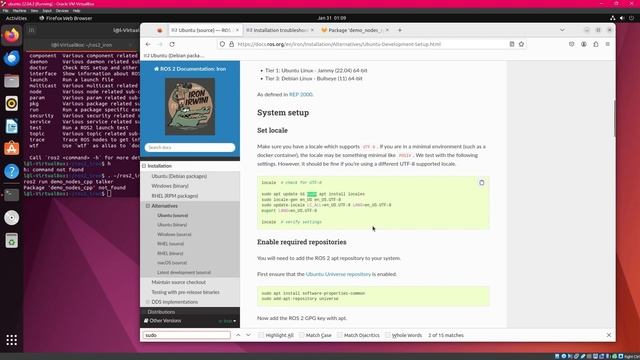This screenshot has height=360, width=640.
Task: Click the find bar text field
Action: click(187, 335)
